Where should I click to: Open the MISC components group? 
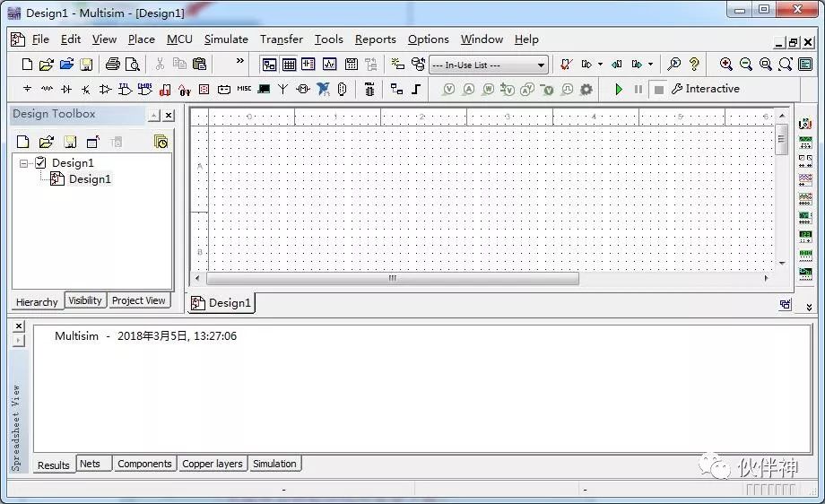(x=244, y=89)
